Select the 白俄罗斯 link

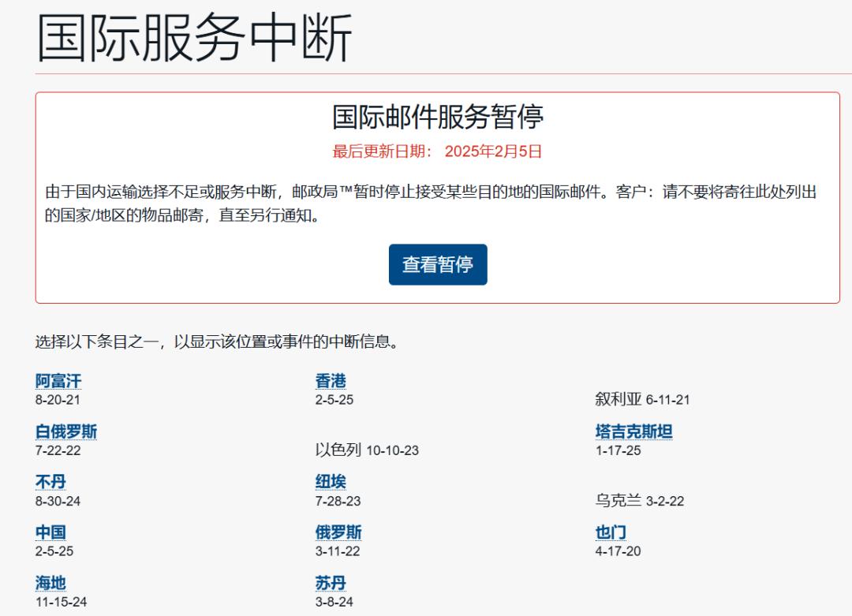[66, 432]
